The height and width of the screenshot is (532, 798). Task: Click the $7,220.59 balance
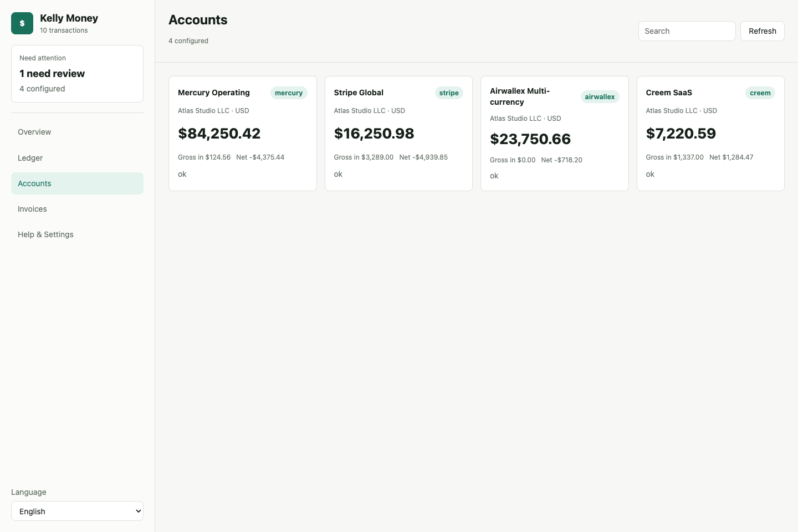pos(681,134)
